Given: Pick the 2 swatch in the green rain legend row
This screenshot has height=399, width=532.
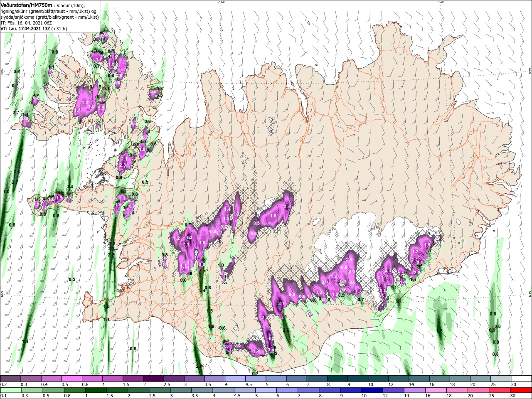Looking at the screenshot, I should point(138,390).
